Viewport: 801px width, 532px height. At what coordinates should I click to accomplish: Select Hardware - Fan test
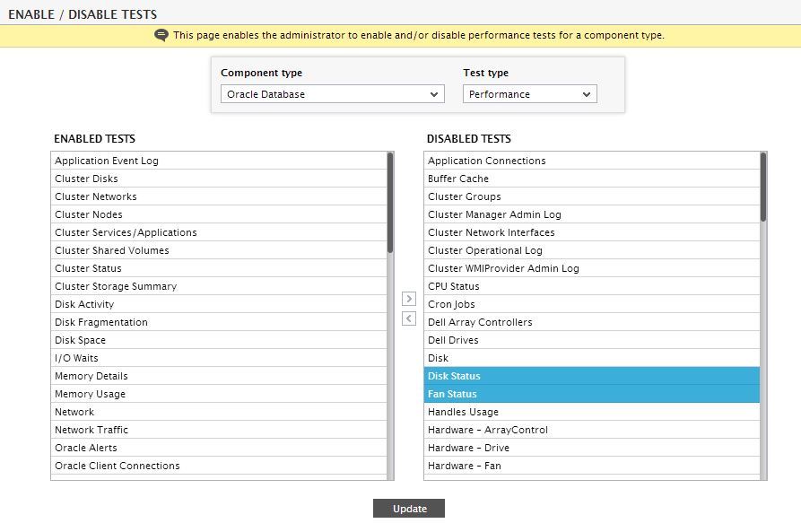592,466
